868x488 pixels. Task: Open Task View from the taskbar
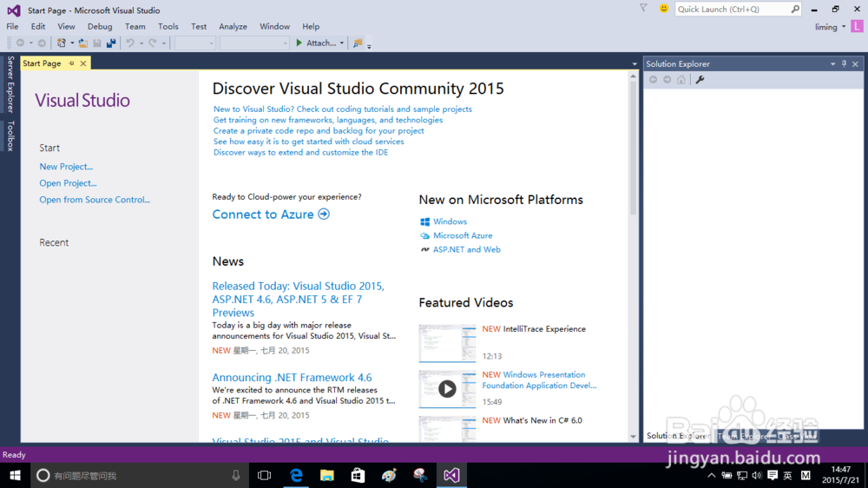[265, 475]
